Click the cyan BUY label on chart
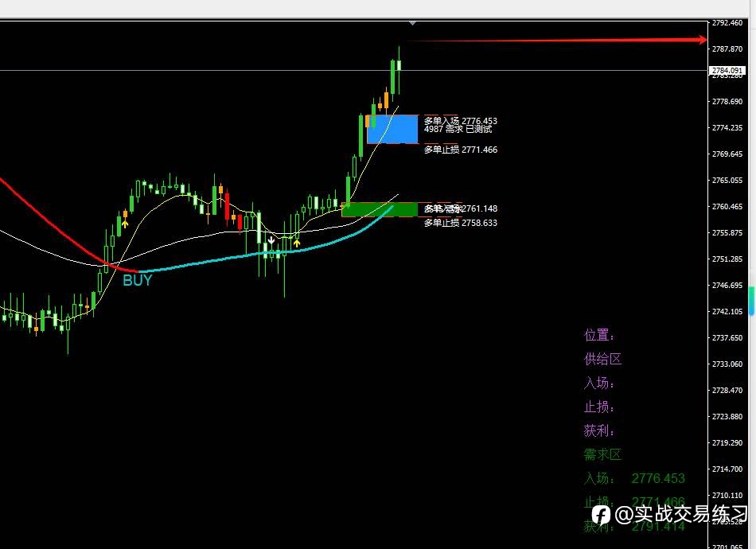The width and height of the screenshot is (756, 549). (x=138, y=280)
